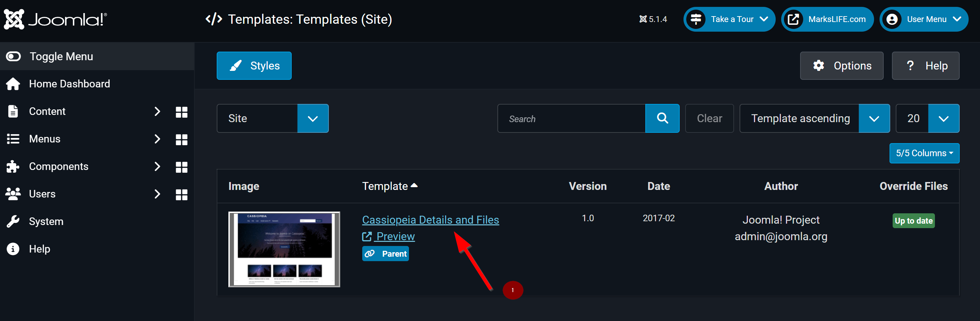The width and height of the screenshot is (980, 321).
Task: Open Template ascending sort dropdown
Action: tap(815, 118)
